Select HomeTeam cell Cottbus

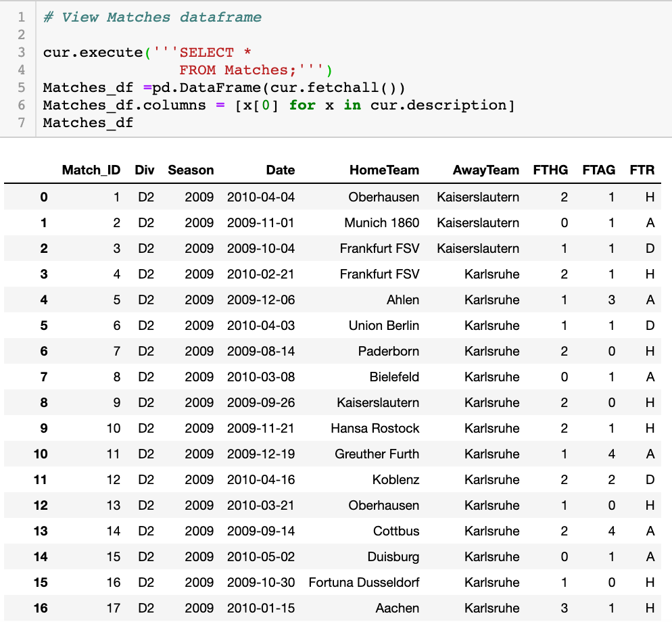click(x=396, y=531)
